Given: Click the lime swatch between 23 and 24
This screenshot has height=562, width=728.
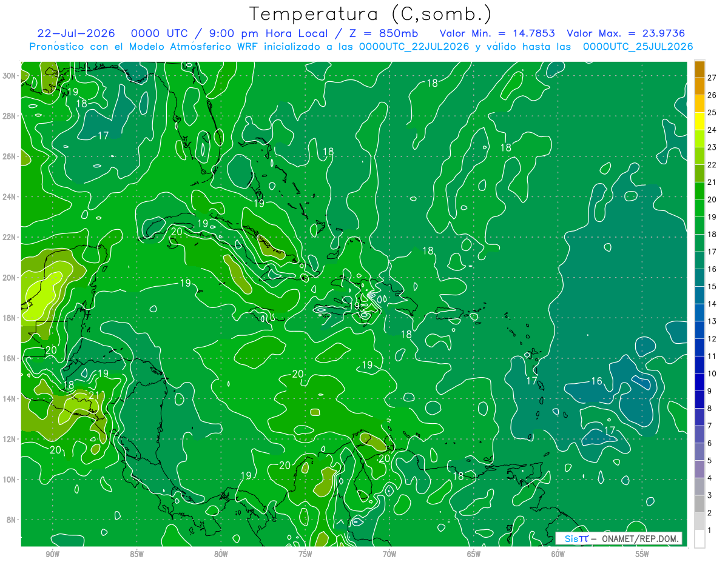Looking at the screenshot, I should click(699, 138).
